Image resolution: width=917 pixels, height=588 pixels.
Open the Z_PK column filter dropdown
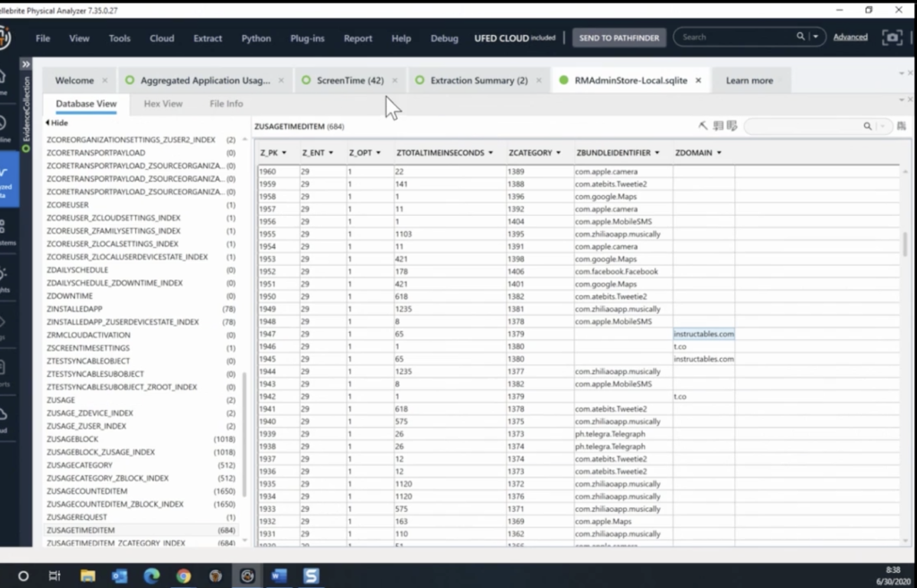pyautogui.click(x=284, y=152)
